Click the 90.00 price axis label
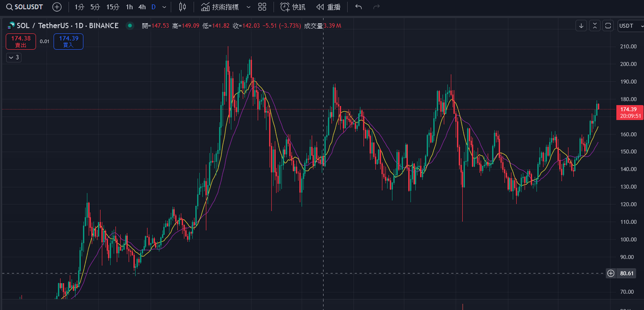The height and width of the screenshot is (310, 644). pyautogui.click(x=628, y=257)
